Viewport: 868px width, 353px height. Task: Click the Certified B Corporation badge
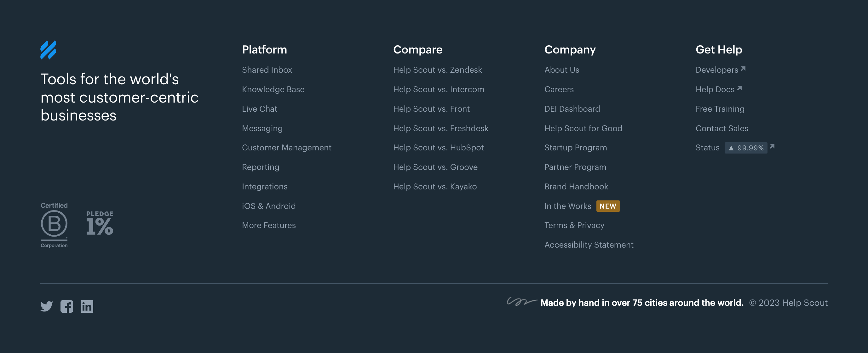[54, 225]
